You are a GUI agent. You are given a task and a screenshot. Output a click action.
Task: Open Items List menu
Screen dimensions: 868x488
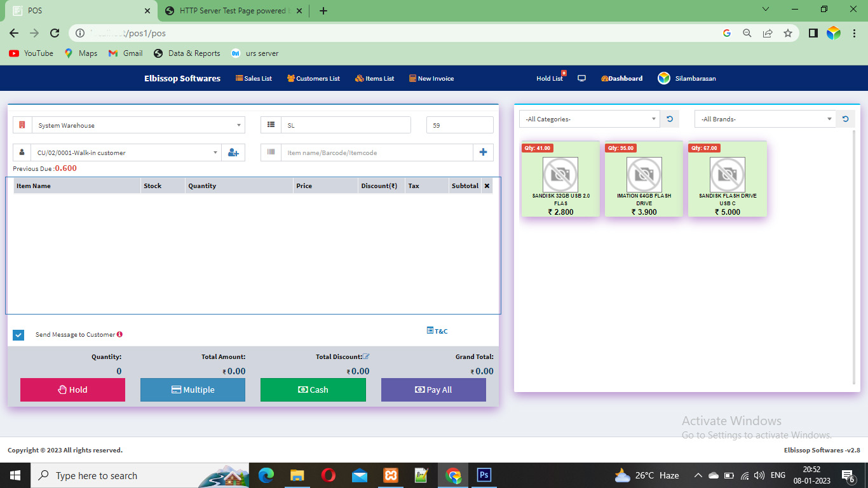click(x=374, y=78)
